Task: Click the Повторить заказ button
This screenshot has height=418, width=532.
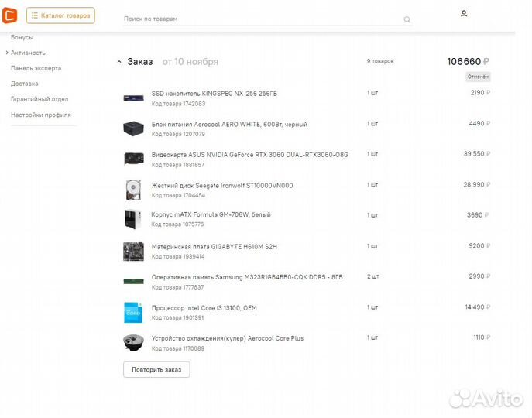Action: (x=156, y=369)
